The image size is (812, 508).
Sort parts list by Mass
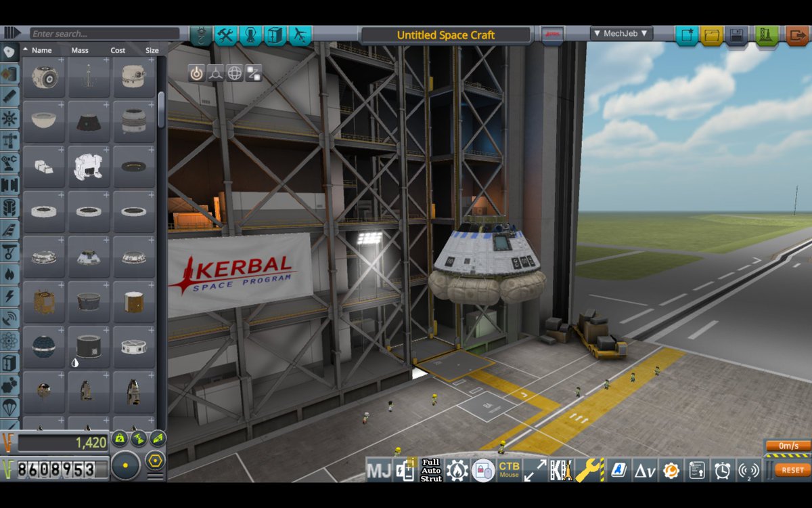[80, 50]
